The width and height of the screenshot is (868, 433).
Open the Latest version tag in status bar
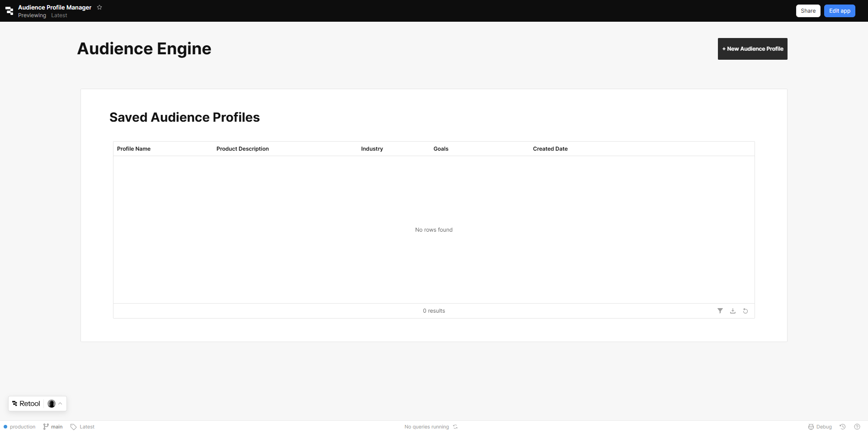83,427
